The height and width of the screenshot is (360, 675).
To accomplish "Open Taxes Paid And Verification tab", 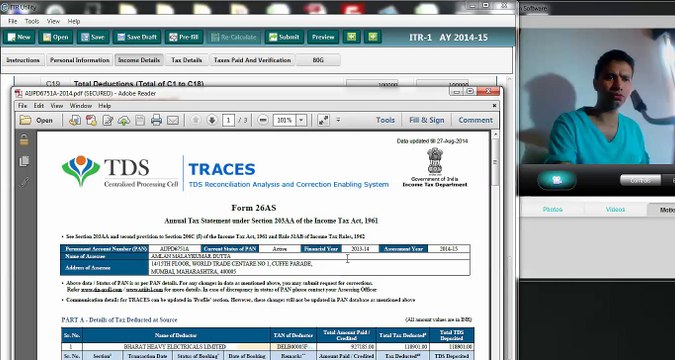I will click(x=252, y=60).
